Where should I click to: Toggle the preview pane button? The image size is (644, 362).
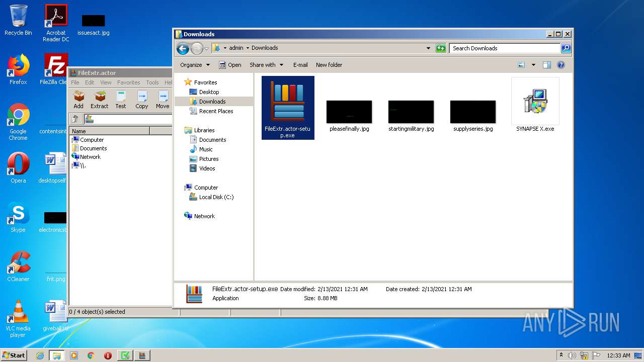click(x=547, y=65)
